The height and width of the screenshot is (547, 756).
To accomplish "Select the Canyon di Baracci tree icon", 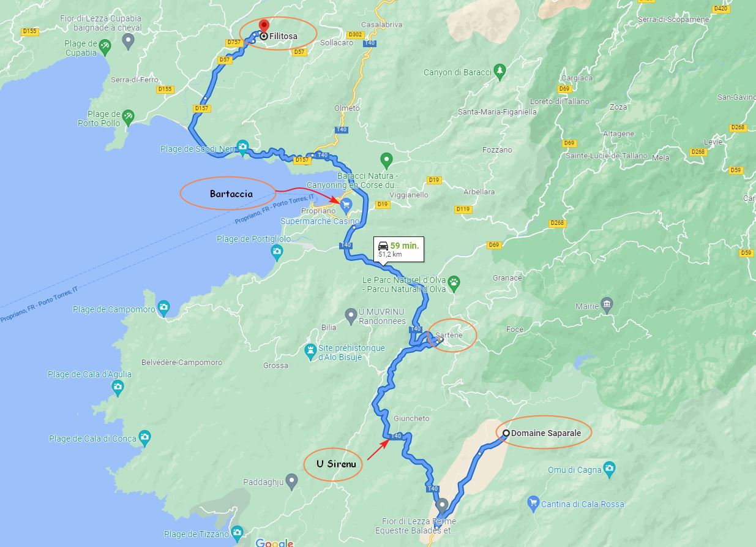I will [500, 70].
